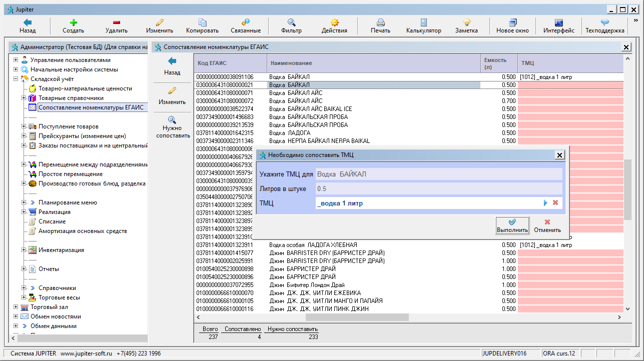Click the pencil Изменить icon in the main toolbar
The image size is (644, 361).
[160, 22]
